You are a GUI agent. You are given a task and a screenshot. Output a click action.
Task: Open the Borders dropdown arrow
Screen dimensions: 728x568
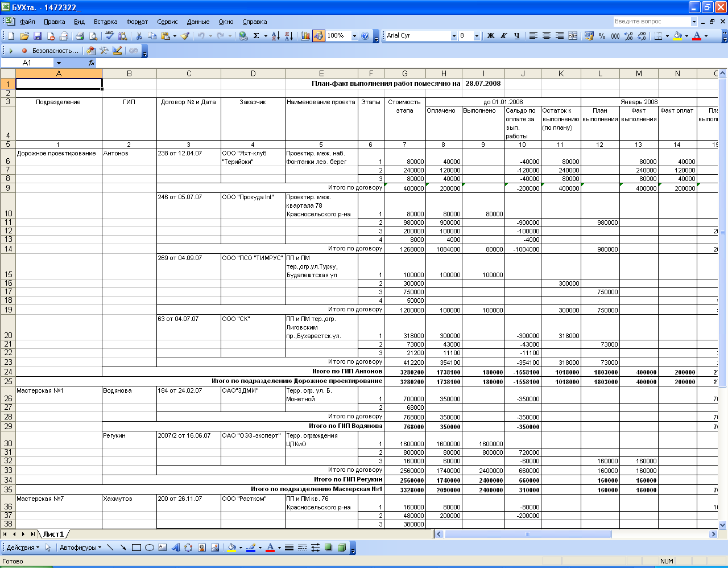coord(667,36)
